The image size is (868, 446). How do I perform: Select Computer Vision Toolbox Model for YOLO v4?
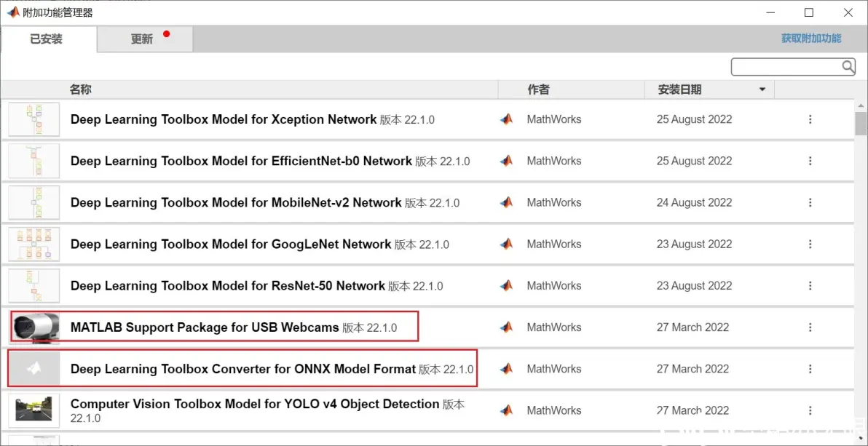[x=255, y=404]
